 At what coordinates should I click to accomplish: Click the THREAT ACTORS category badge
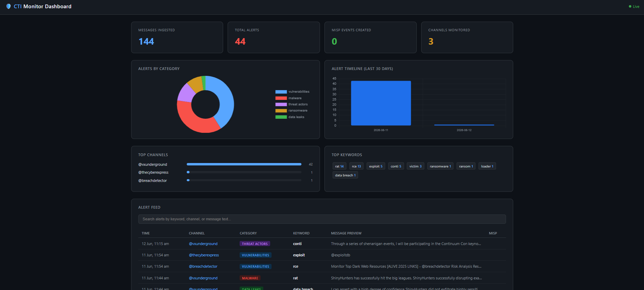pos(255,244)
